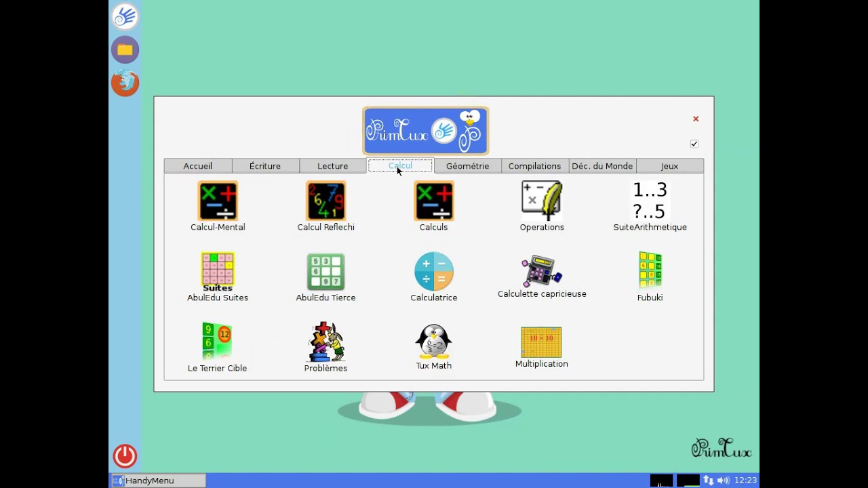868x488 pixels.
Task: Open SuiteArithmetique number sequence icon
Action: 650,201
